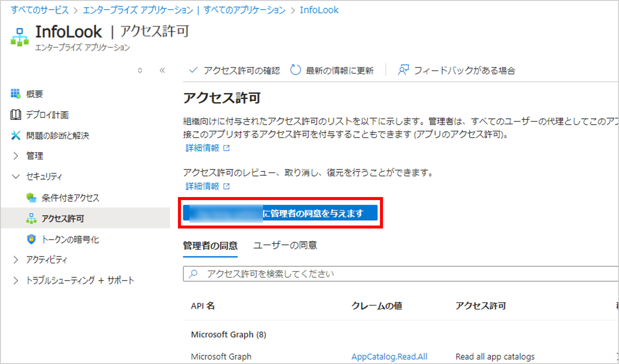Image resolution: width=619 pixels, height=364 pixels.
Task: Open second 詳細情報 link under review text
Action: tap(202, 186)
